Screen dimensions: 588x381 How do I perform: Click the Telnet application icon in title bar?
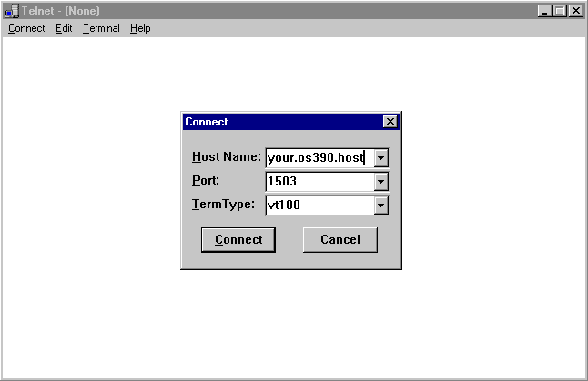pyautogui.click(x=10, y=11)
